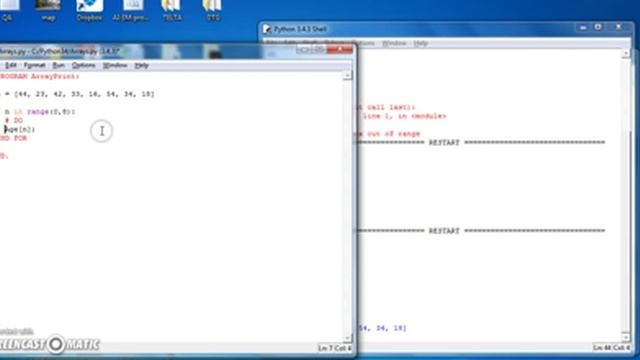
Task: Click the Python Shell vertical scrollbar thumb
Action: click(626, 231)
